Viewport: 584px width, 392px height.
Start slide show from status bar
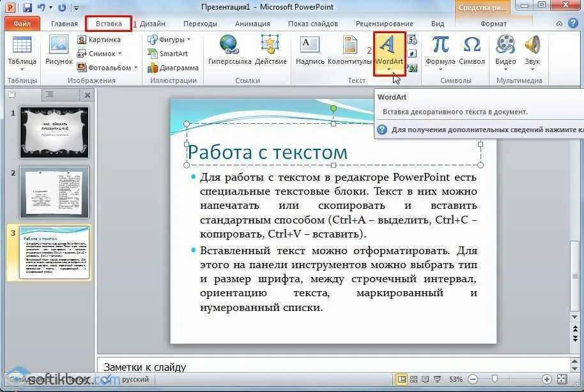[x=437, y=379]
